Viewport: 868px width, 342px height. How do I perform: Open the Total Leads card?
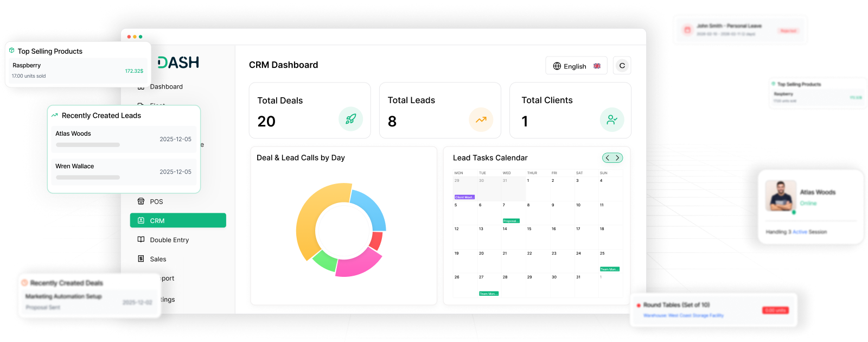440,110
